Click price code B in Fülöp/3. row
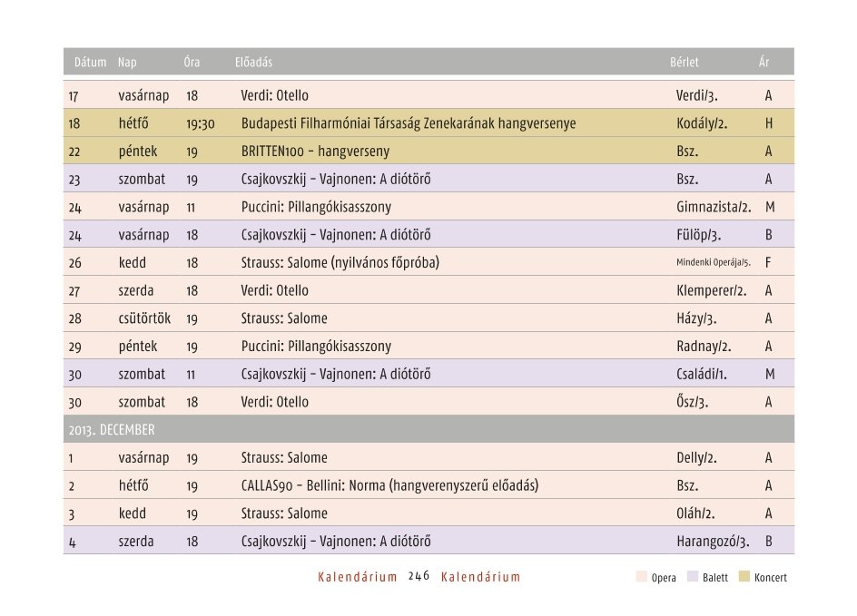The height and width of the screenshot is (616, 857). pos(768,235)
